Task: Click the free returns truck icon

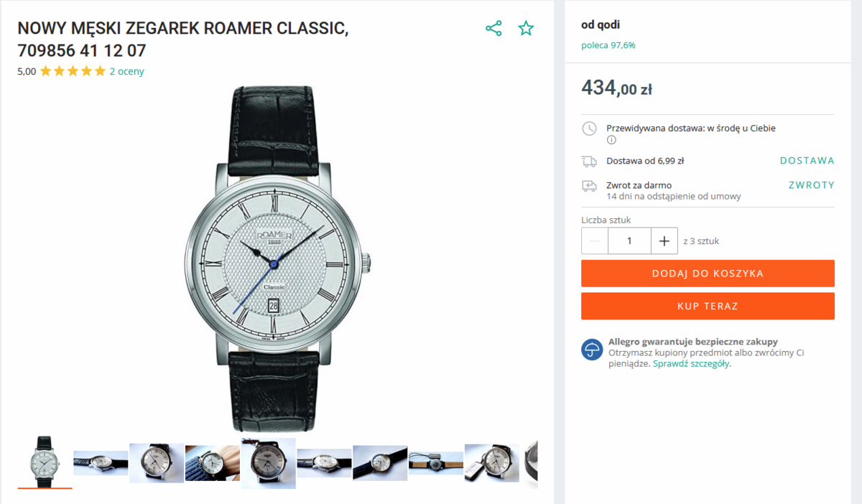Action: tap(589, 186)
